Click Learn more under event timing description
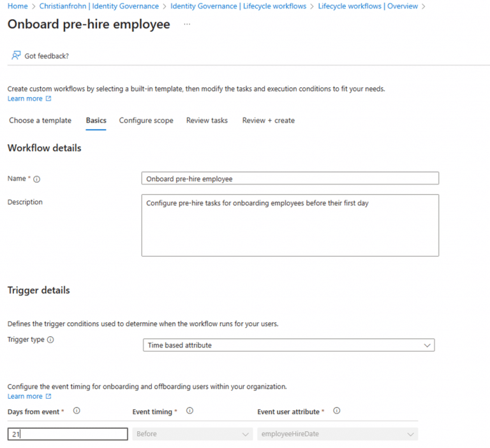This screenshot has width=490, height=448. pyautogui.click(x=25, y=396)
